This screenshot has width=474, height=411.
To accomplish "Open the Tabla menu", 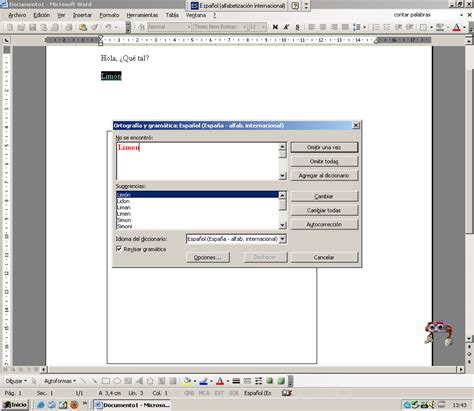I will [x=172, y=15].
